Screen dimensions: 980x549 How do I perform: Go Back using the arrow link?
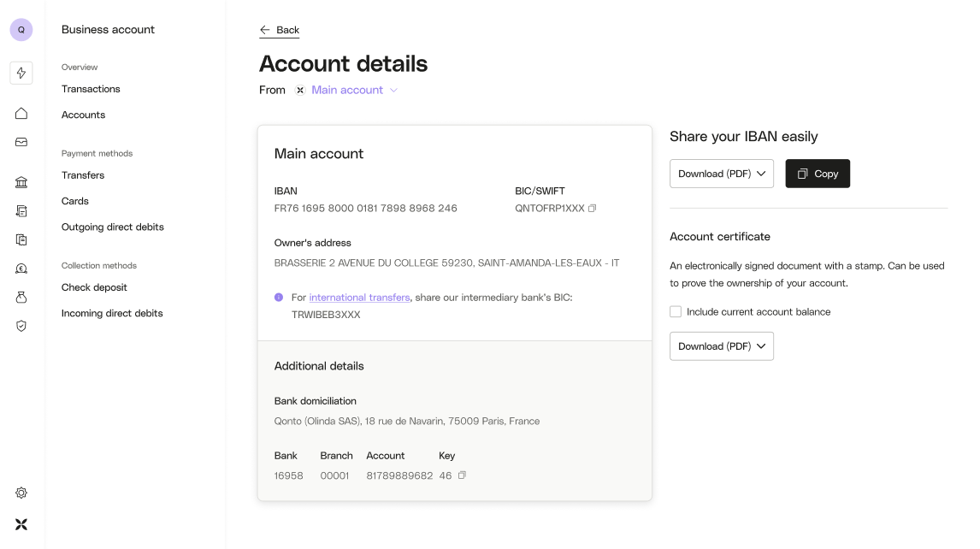pos(280,30)
